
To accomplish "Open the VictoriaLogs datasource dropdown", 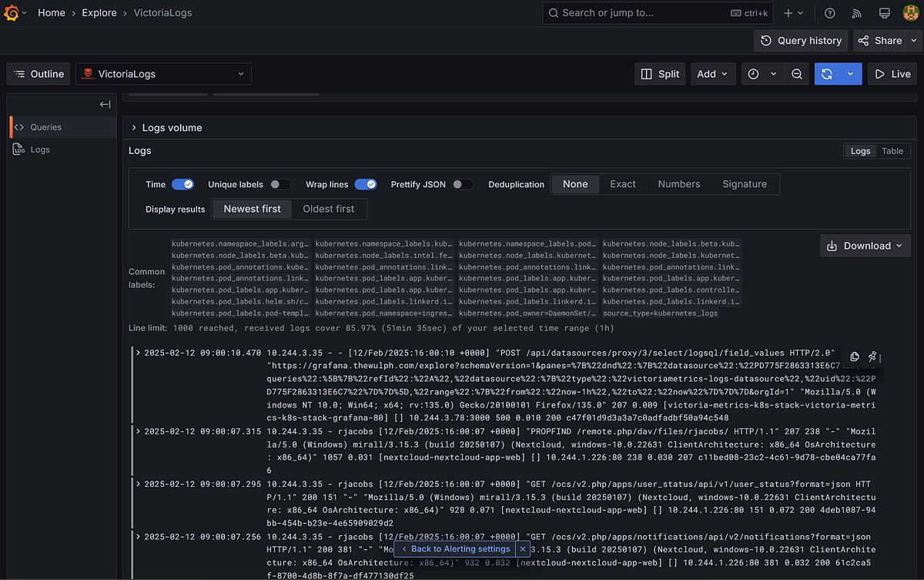I will click(x=163, y=74).
